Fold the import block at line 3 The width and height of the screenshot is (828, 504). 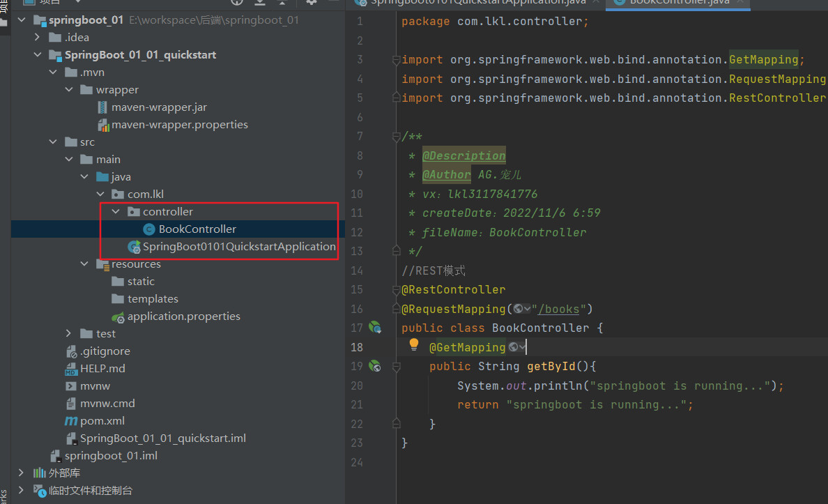(396, 60)
